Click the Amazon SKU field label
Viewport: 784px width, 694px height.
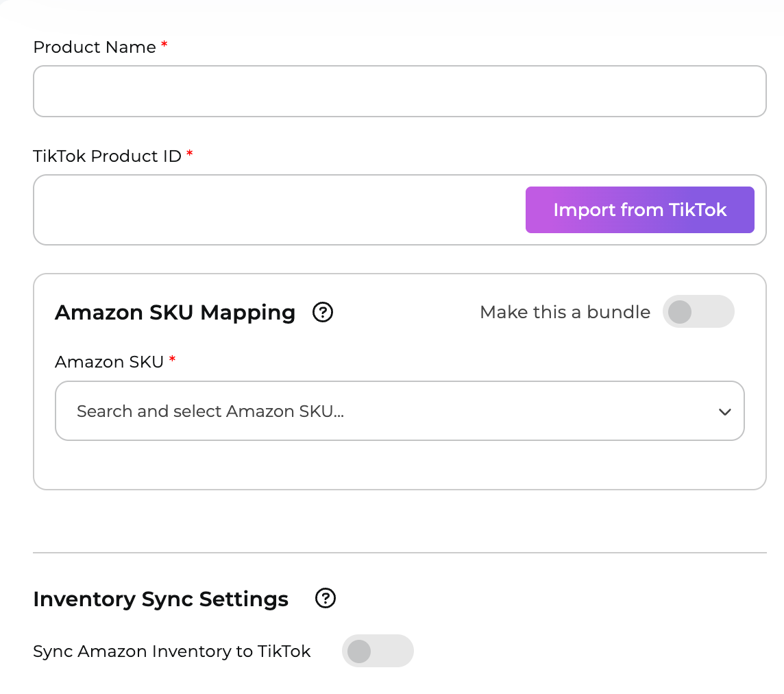click(x=109, y=362)
